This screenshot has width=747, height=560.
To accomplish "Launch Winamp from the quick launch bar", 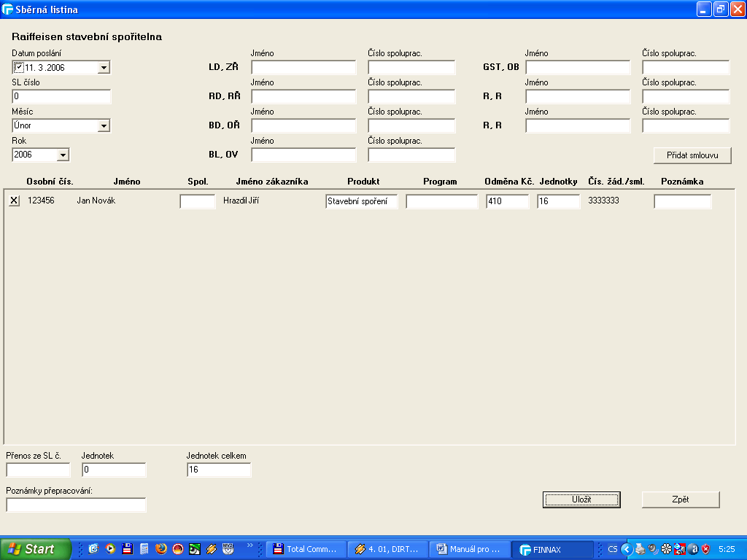I will tap(211, 549).
